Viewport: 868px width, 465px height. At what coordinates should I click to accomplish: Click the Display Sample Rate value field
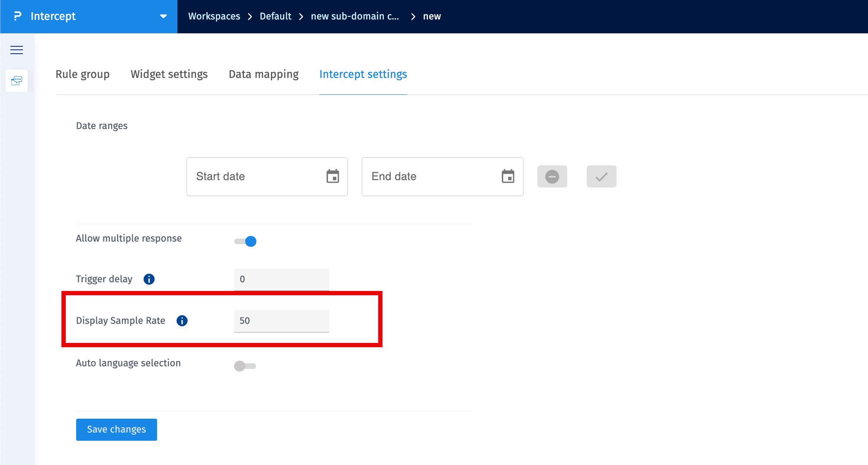[282, 321]
